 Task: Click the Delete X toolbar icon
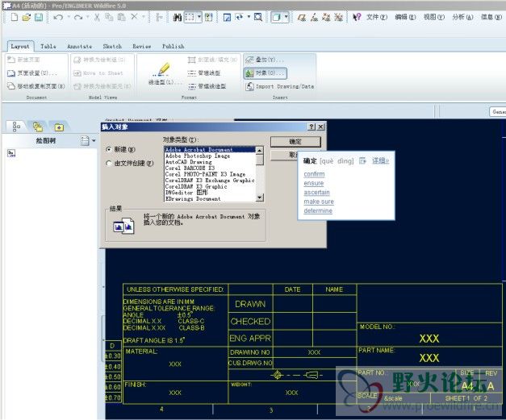134,17
